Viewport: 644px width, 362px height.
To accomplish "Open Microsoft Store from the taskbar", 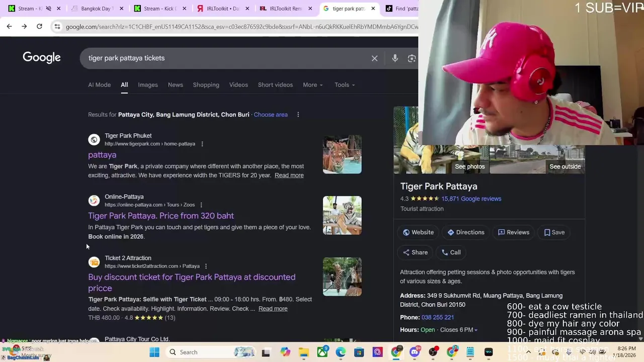I will pyautogui.click(x=359, y=352).
